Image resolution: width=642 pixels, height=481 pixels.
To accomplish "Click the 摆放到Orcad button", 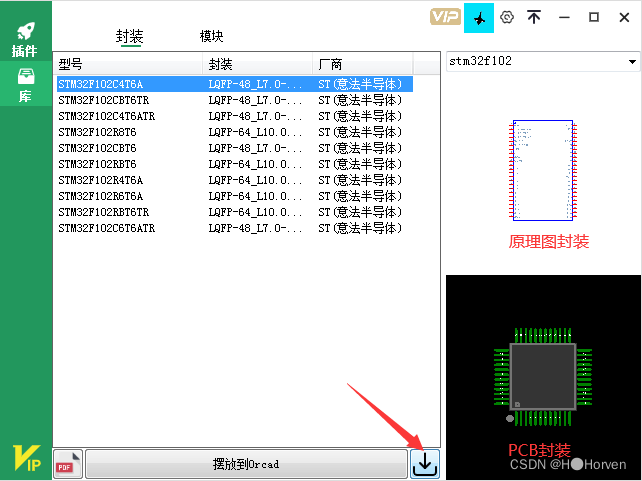I will [246, 464].
